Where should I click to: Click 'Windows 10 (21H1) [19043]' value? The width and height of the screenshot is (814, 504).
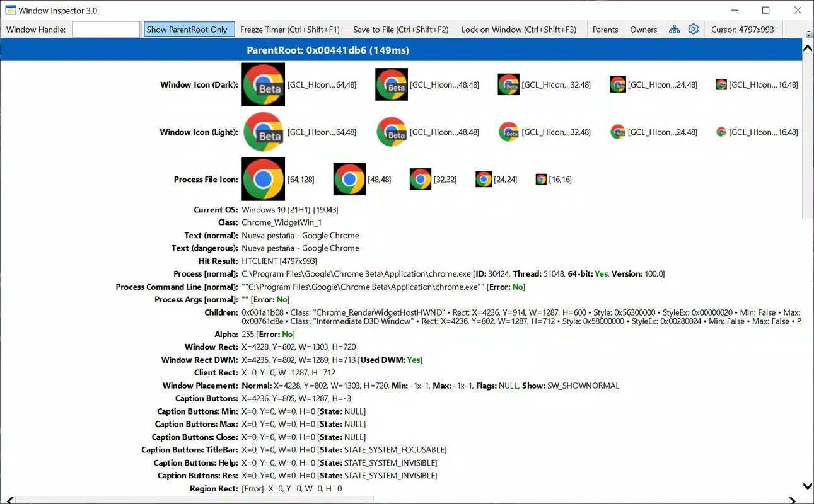pos(290,210)
